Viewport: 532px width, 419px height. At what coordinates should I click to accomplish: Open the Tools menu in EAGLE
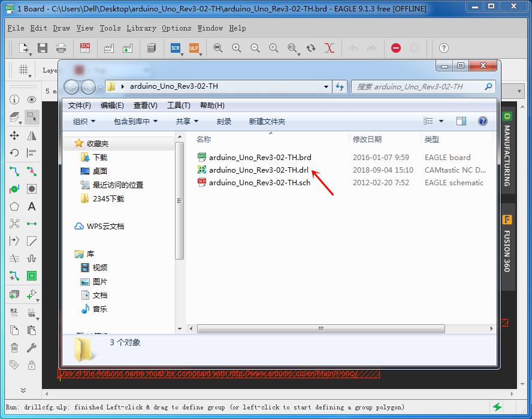click(110, 28)
